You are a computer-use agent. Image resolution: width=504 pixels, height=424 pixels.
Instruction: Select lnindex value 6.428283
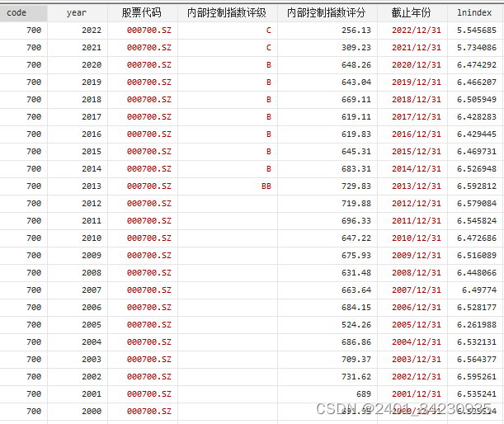(x=477, y=117)
